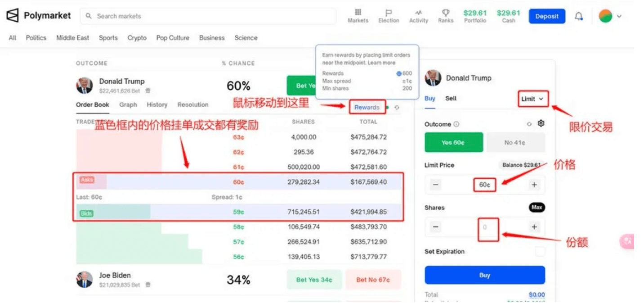Click the blue Deposit button
The image size is (644, 308).
547,16
